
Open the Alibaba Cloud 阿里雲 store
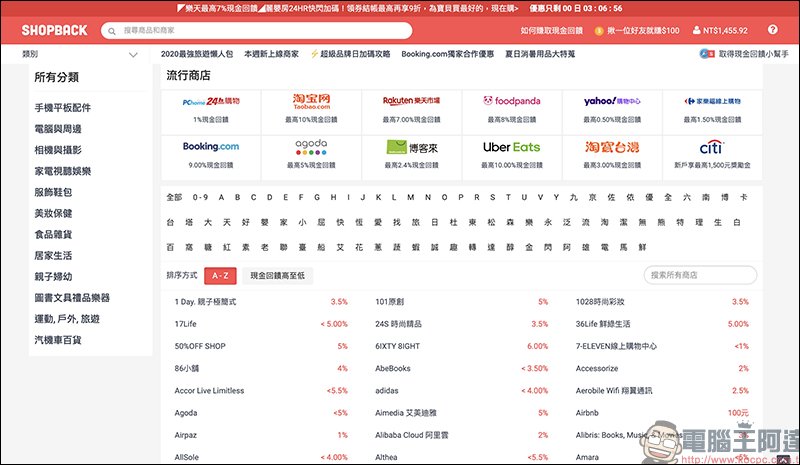pyautogui.click(x=462, y=435)
